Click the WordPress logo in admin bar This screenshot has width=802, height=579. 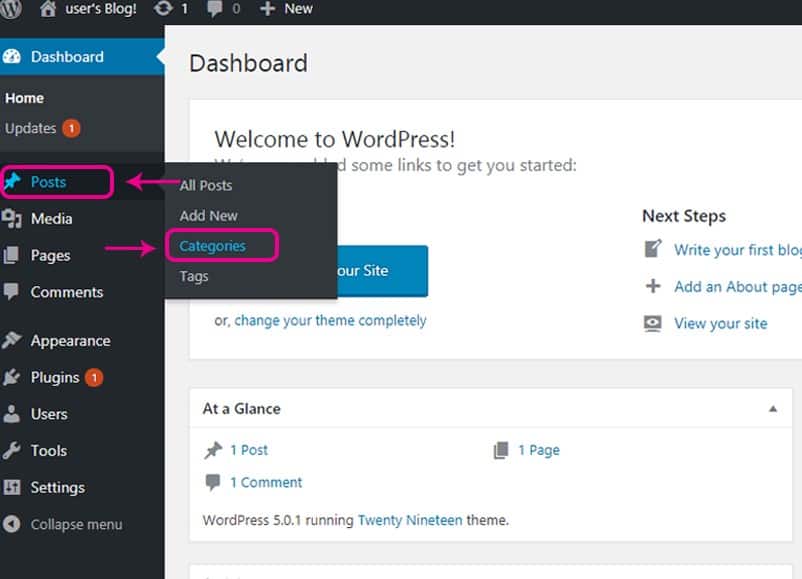point(10,9)
